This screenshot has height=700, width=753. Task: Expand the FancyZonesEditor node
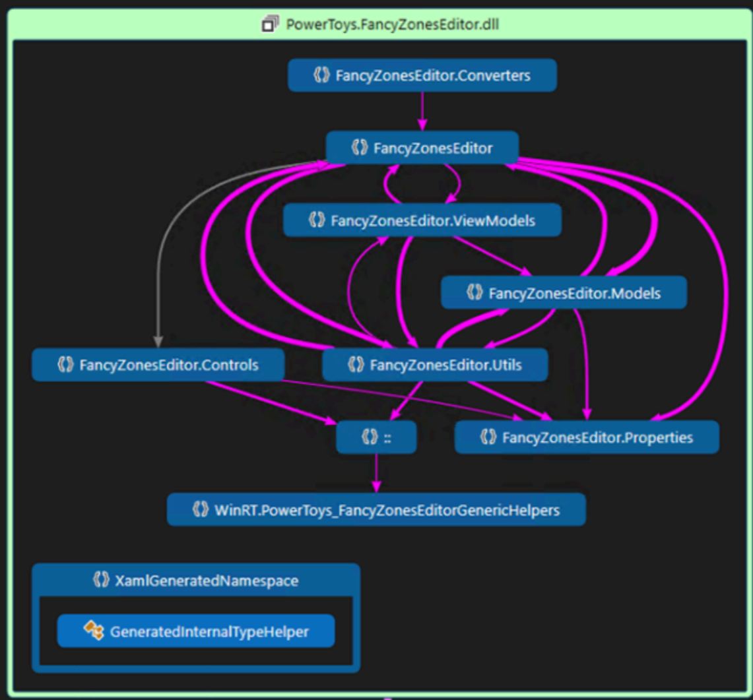pos(422,147)
